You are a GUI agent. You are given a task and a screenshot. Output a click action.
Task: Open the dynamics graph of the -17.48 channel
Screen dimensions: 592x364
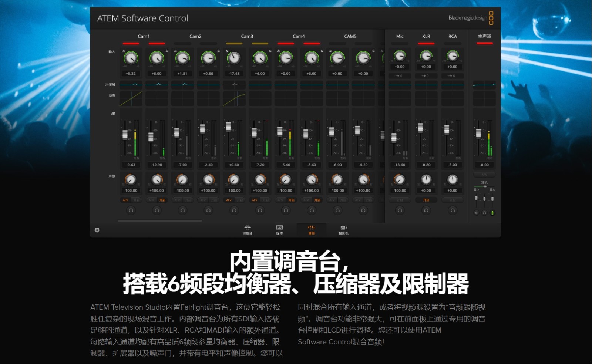(234, 99)
